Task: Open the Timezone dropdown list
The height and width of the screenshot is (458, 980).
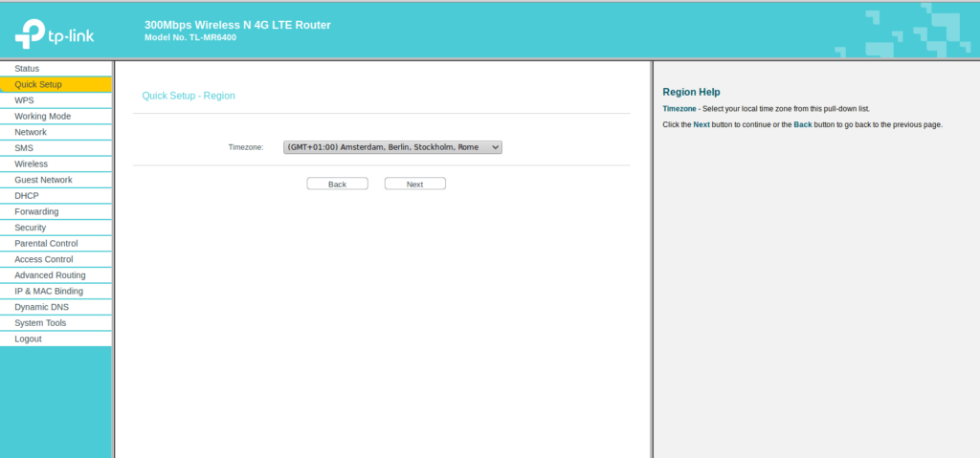Action: tap(392, 147)
